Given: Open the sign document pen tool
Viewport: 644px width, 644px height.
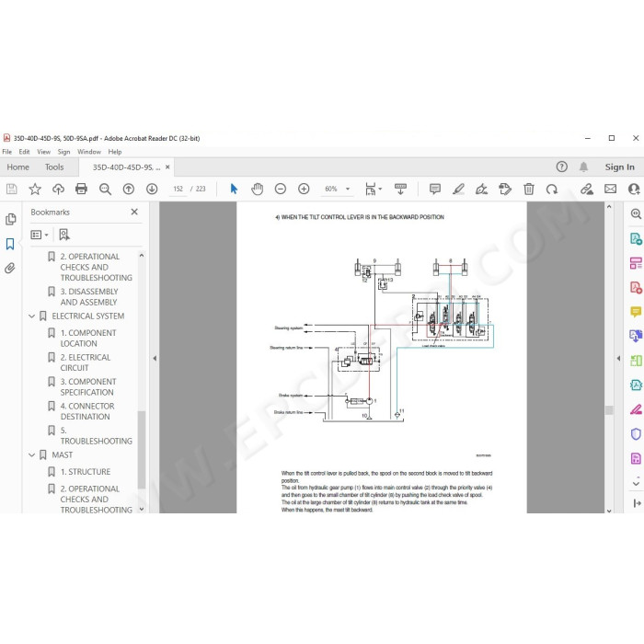Looking at the screenshot, I should (481, 189).
